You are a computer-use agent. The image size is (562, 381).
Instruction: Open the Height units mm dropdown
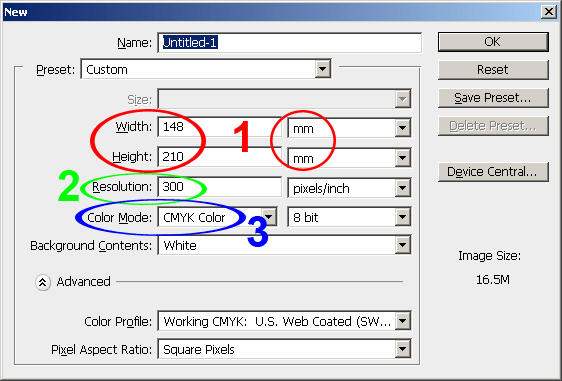tap(349, 158)
